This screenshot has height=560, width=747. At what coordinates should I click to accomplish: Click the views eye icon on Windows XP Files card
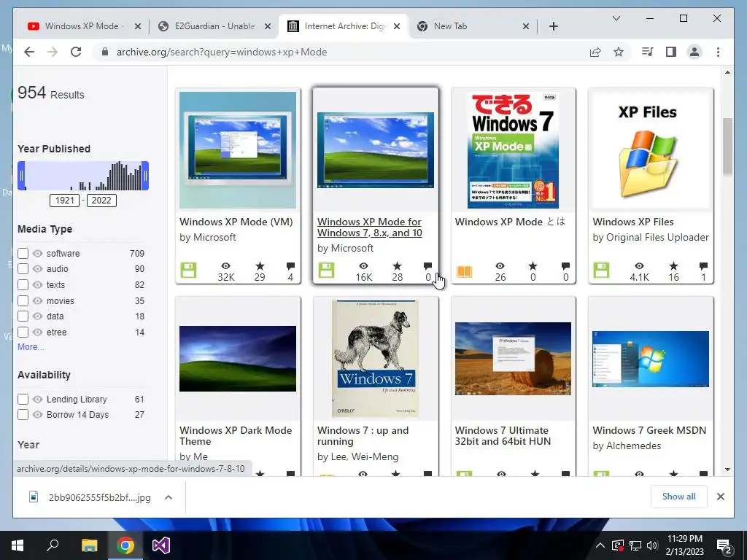pos(639,265)
